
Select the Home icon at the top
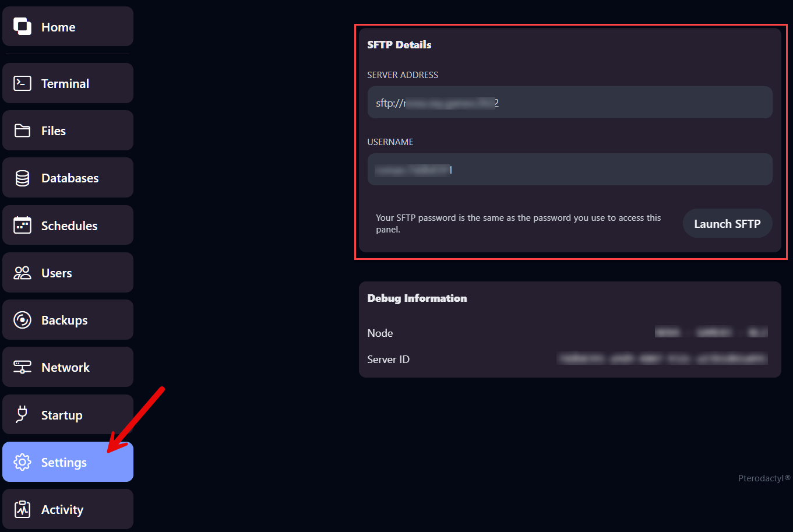(x=22, y=26)
